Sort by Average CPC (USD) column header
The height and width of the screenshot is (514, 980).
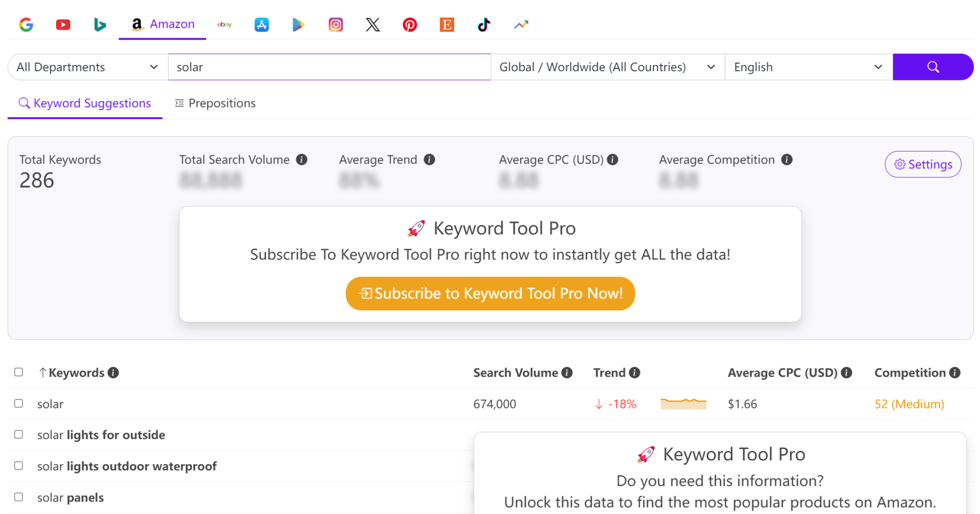click(x=782, y=372)
